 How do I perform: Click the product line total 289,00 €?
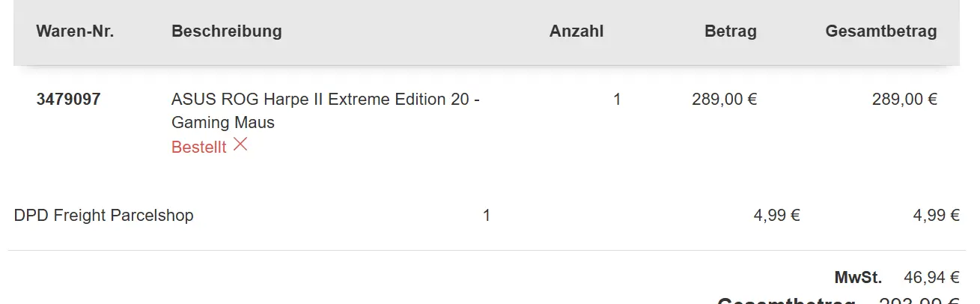(x=904, y=99)
